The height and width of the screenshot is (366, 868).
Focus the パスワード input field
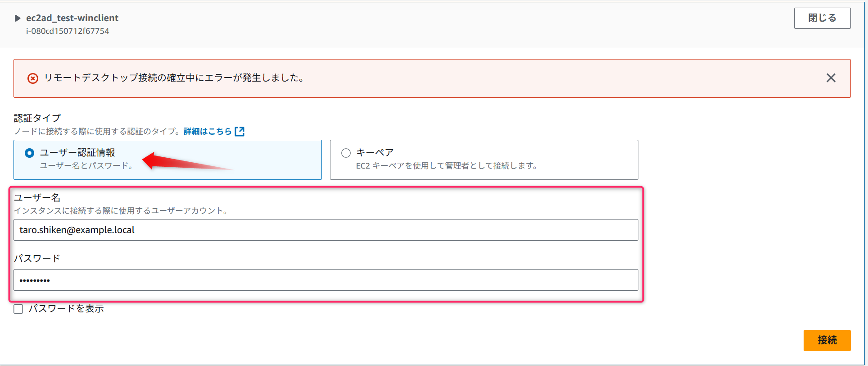click(325, 280)
